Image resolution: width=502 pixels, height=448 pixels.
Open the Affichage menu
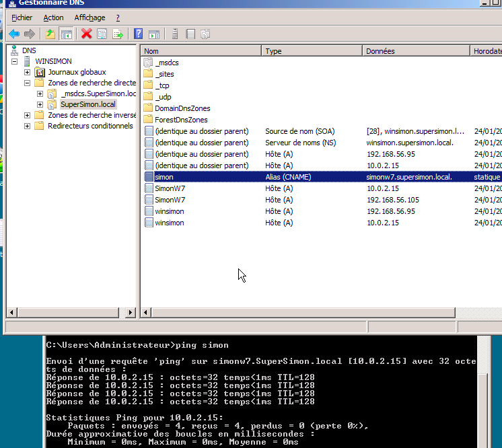tap(89, 17)
